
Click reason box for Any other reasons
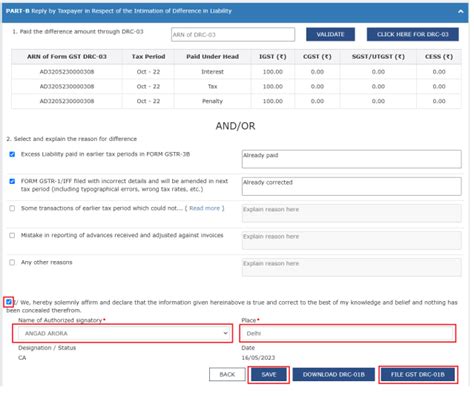click(x=351, y=267)
